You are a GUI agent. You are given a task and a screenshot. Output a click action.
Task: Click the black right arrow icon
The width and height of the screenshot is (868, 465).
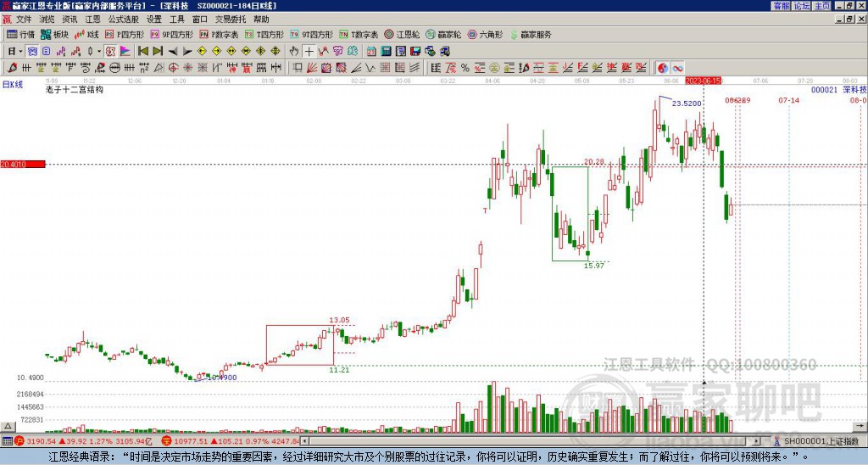point(187,51)
